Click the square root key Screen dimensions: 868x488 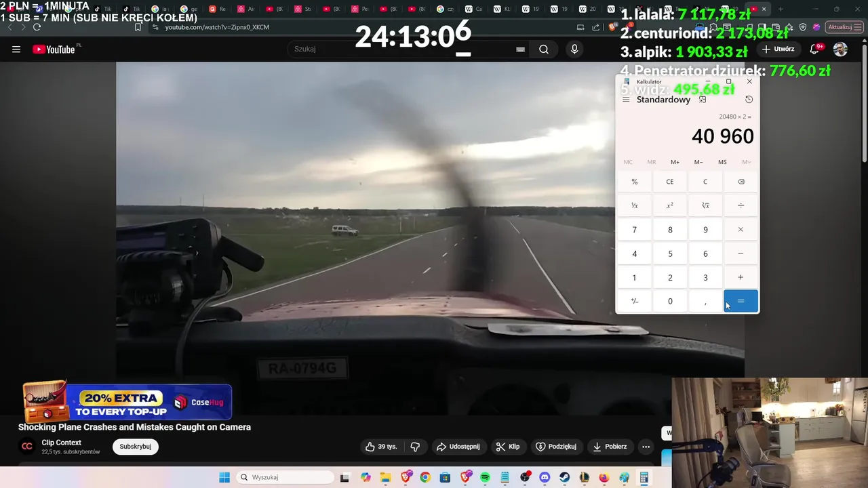(x=705, y=205)
